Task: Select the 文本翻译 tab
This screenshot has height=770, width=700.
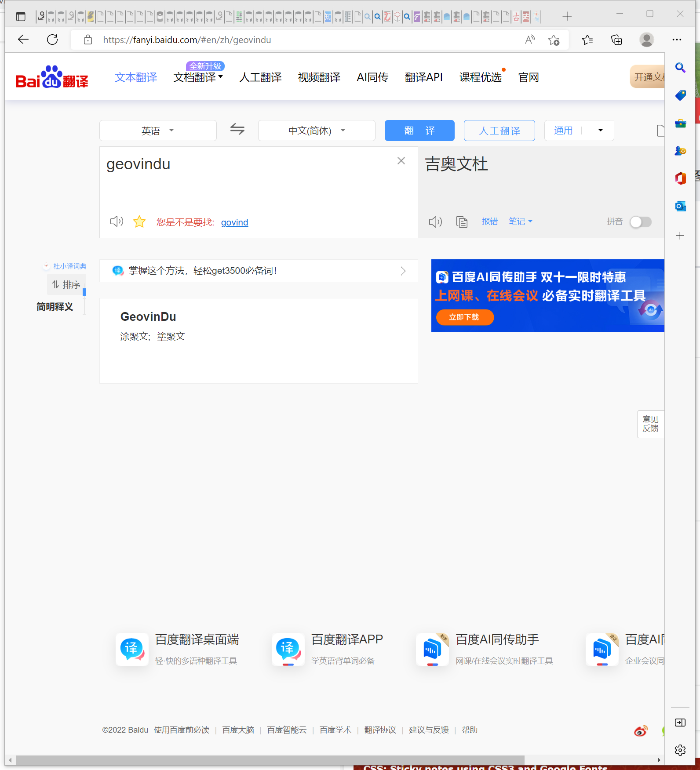Action: [136, 77]
